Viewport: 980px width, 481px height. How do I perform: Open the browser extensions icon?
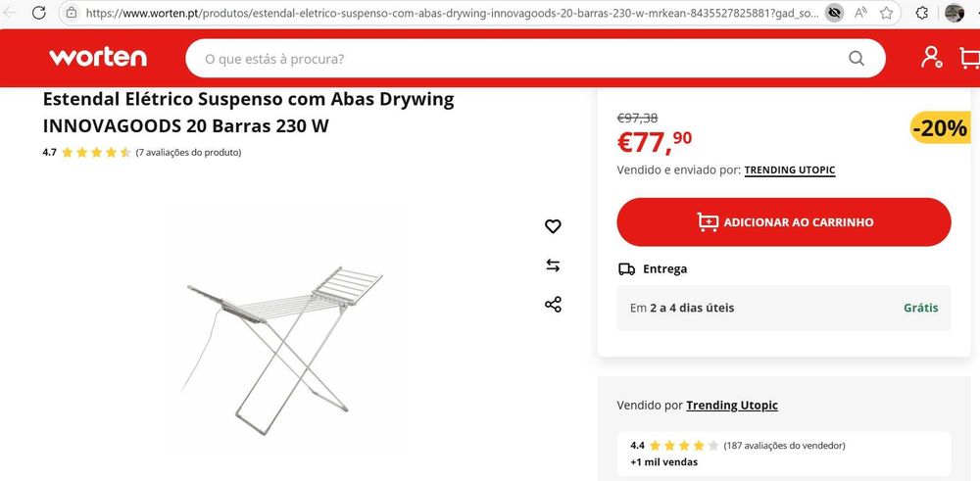tap(922, 14)
